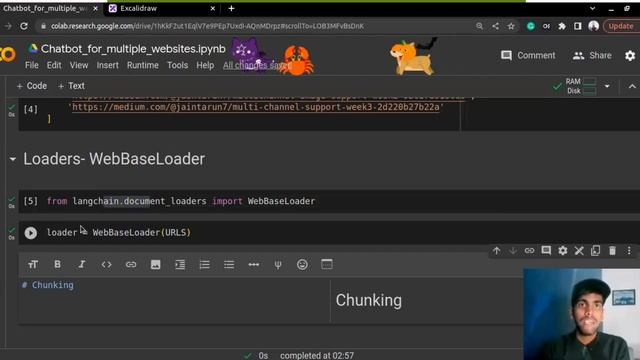Image resolution: width=640 pixels, height=360 pixels.
Task: Collapse Loaders- WebBaseLoader section
Action: (13, 159)
